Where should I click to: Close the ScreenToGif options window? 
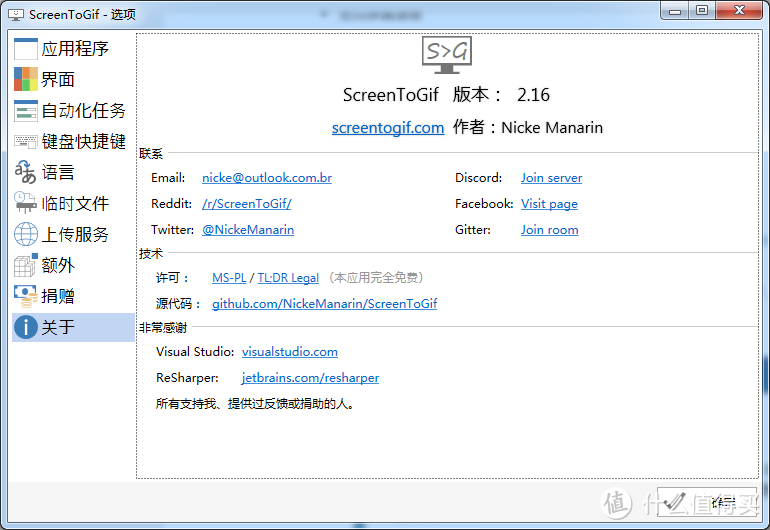click(x=739, y=10)
